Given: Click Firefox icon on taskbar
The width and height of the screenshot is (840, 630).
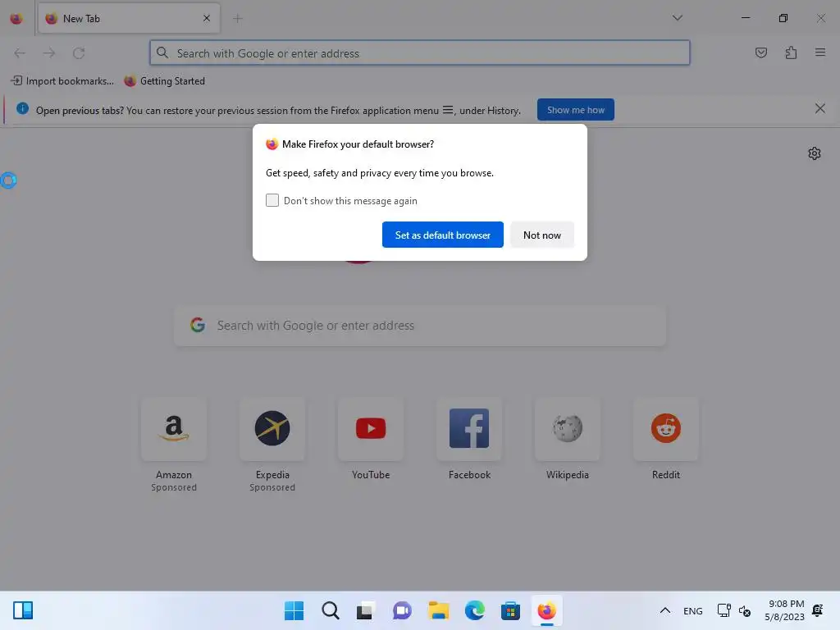Looking at the screenshot, I should tap(546, 610).
